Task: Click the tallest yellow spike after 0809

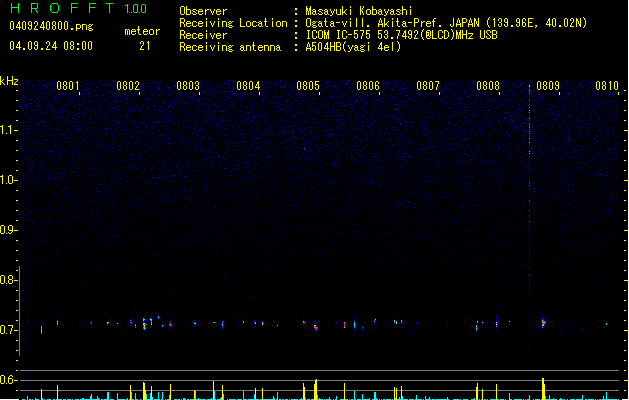Action: coord(543,388)
